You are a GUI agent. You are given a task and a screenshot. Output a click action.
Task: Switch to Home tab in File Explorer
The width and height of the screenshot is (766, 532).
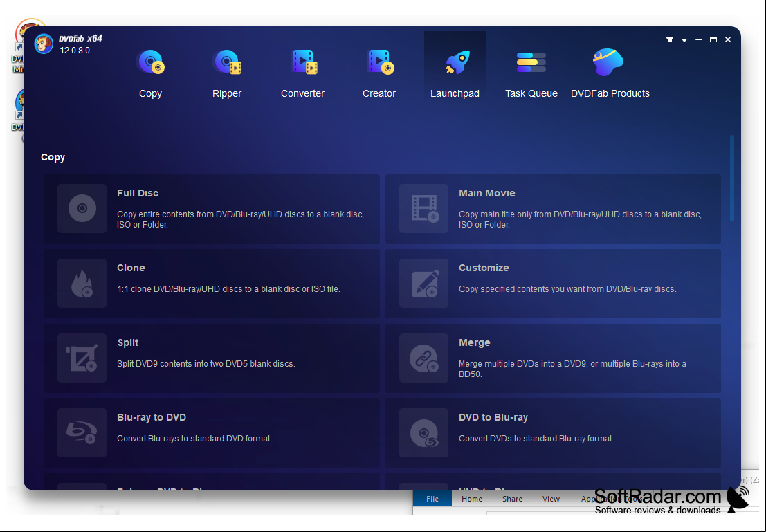472,499
